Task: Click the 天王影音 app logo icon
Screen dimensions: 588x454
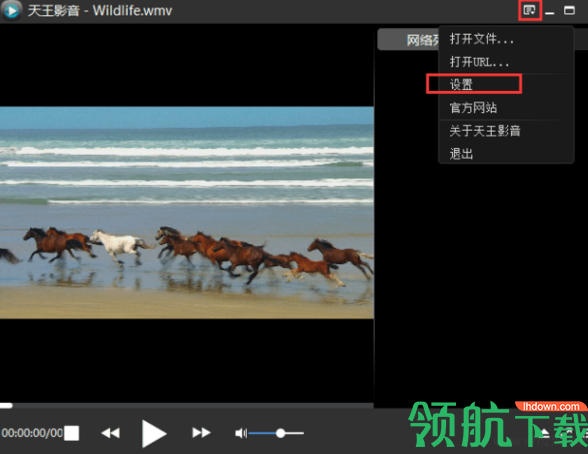Action: [x=12, y=10]
